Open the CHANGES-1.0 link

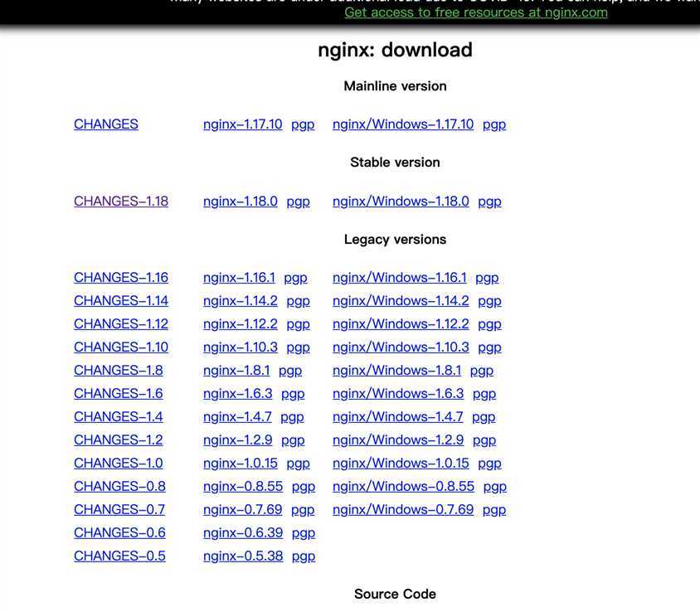(119, 464)
